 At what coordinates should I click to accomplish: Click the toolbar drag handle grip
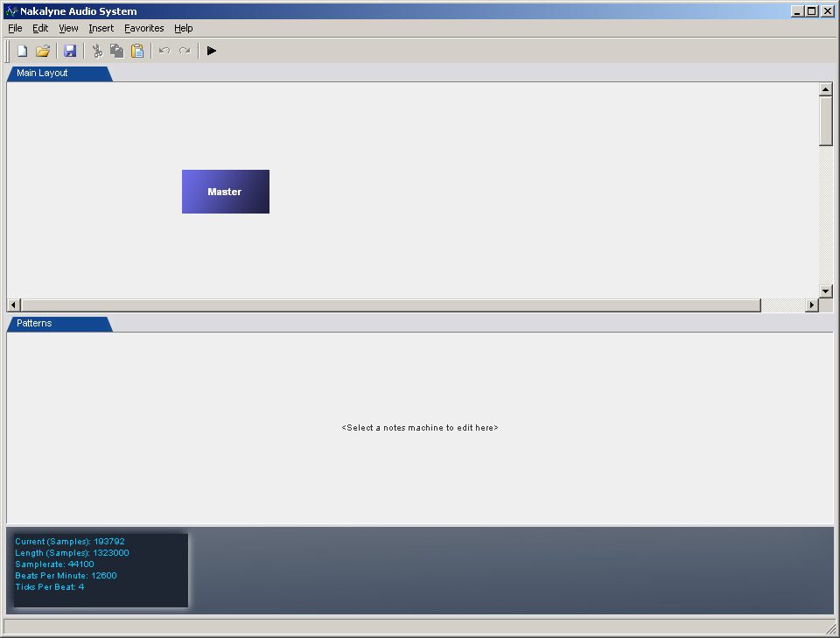pyautogui.click(x=8, y=51)
